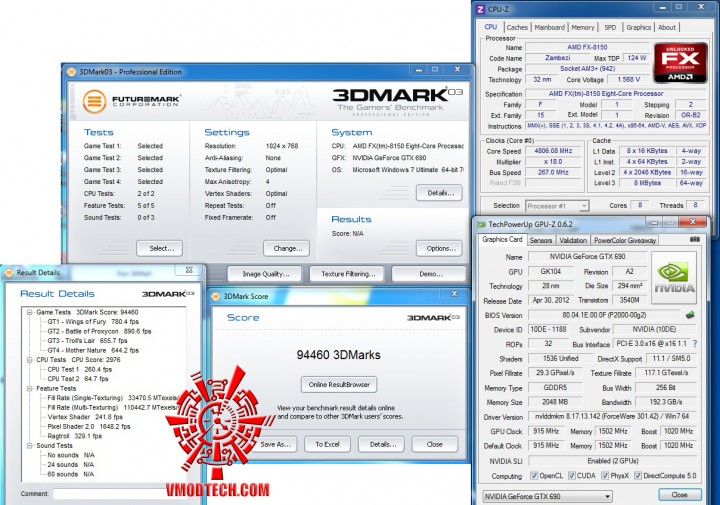The height and width of the screenshot is (505, 720).
Task: Click the GPU-Z title bar app icon
Action: point(481,224)
